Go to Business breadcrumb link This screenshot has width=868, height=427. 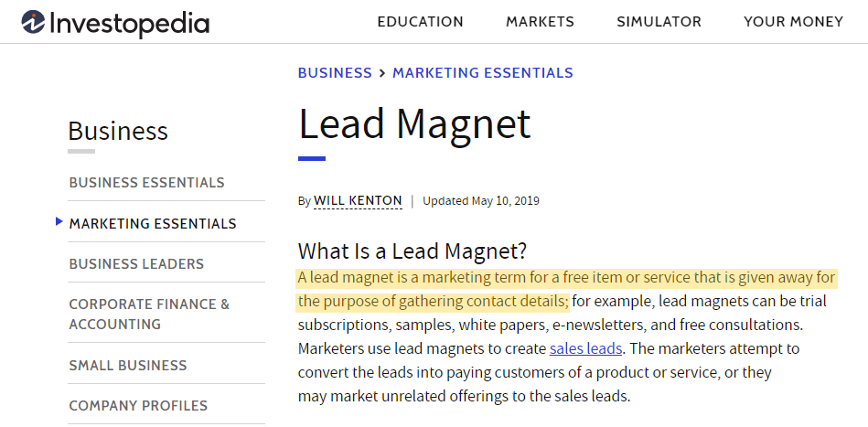click(x=335, y=73)
